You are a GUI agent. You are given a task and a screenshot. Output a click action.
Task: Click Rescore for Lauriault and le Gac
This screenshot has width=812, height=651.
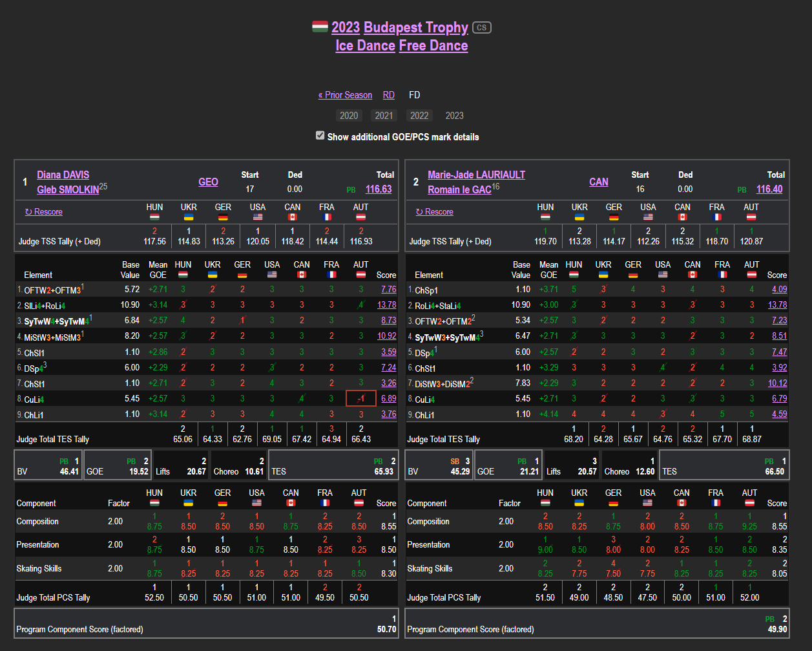pyautogui.click(x=435, y=212)
